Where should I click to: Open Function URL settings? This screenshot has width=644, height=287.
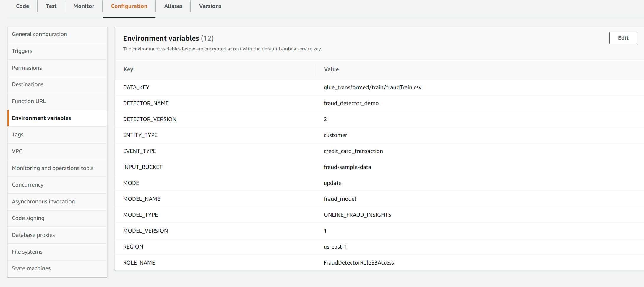point(29,101)
